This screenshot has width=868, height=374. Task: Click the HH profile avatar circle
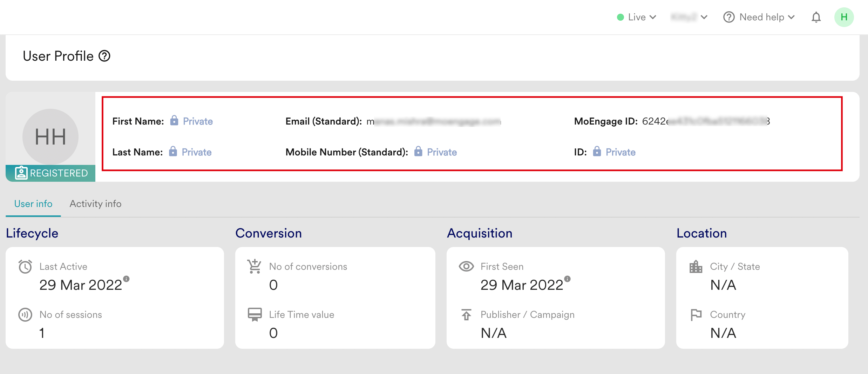(x=50, y=136)
